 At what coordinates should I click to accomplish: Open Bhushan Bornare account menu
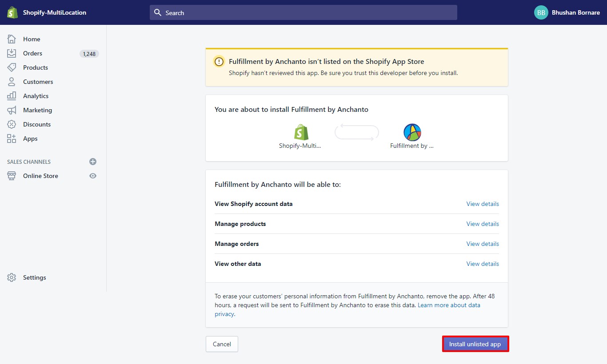(567, 12)
